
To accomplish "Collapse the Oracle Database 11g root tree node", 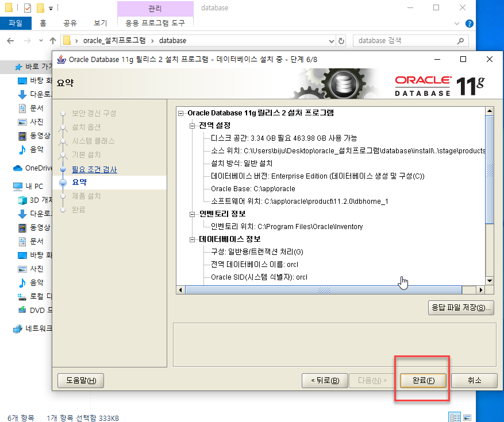I will [180, 113].
